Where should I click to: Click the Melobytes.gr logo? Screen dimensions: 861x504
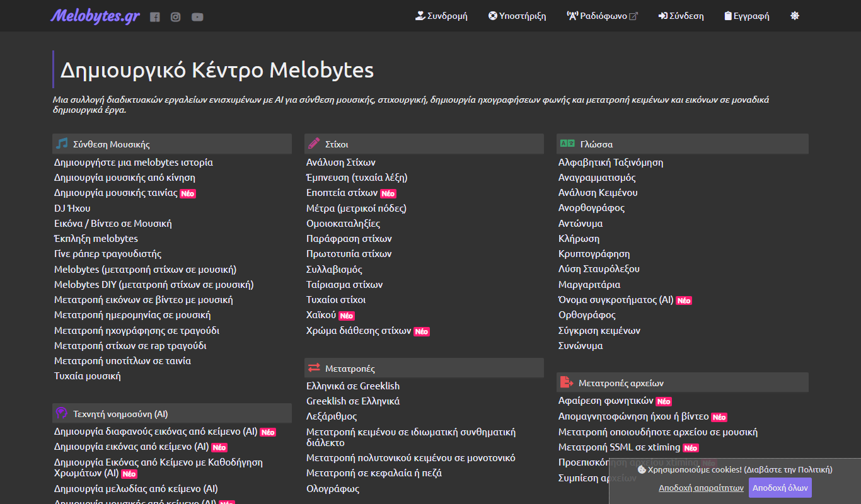[95, 15]
